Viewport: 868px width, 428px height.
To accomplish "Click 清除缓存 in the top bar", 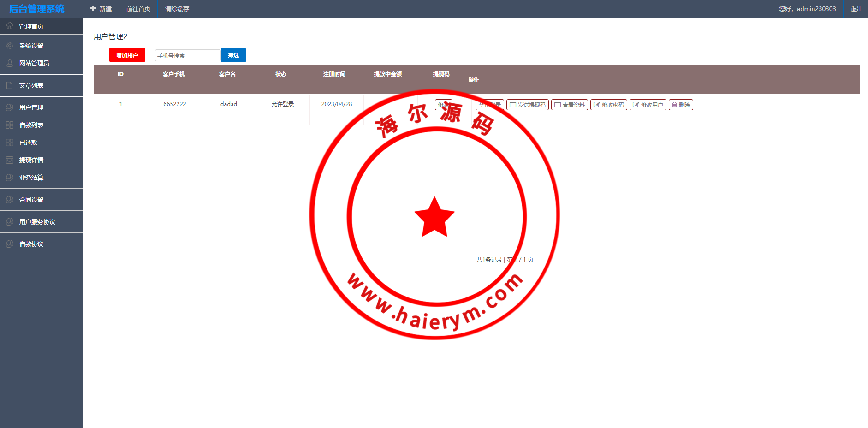I will click(x=177, y=9).
